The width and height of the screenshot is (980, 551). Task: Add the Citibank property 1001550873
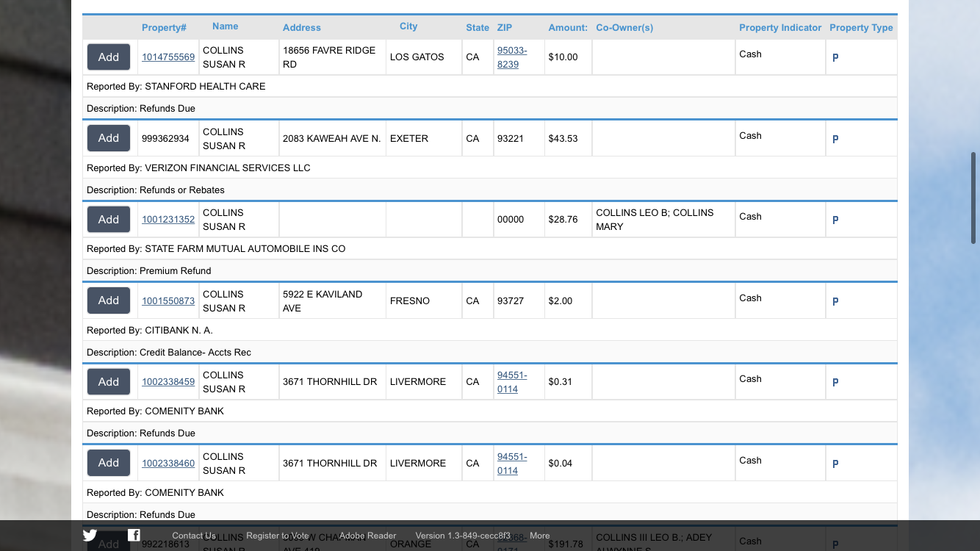[109, 300]
